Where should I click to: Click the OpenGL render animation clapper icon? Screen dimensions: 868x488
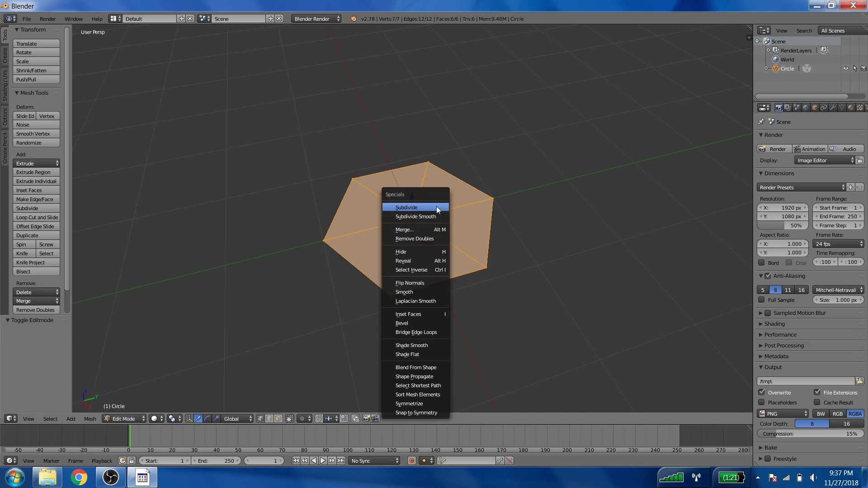click(375, 418)
